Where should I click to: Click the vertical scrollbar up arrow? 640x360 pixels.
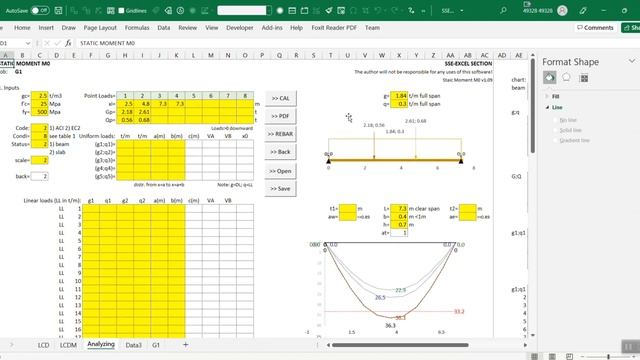533,55
